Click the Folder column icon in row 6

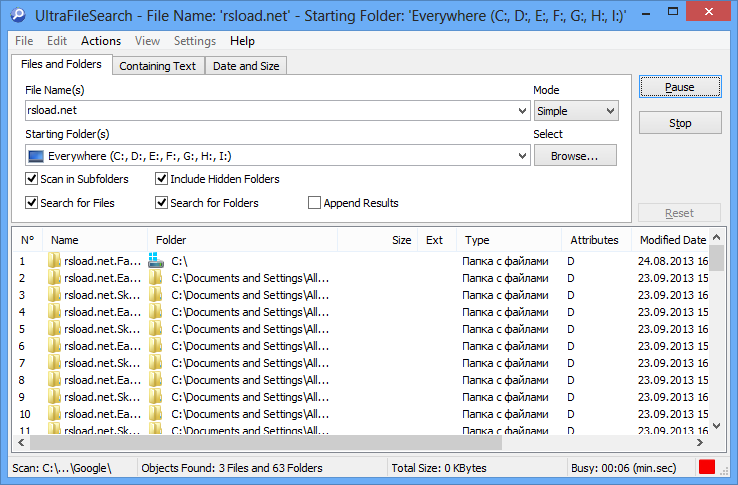(x=156, y=346)
